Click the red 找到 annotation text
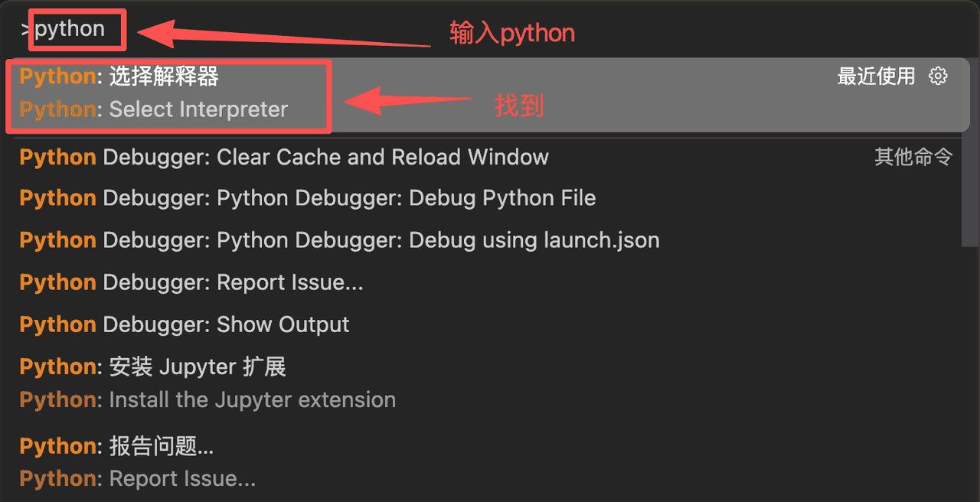 [x=519, y=106]
